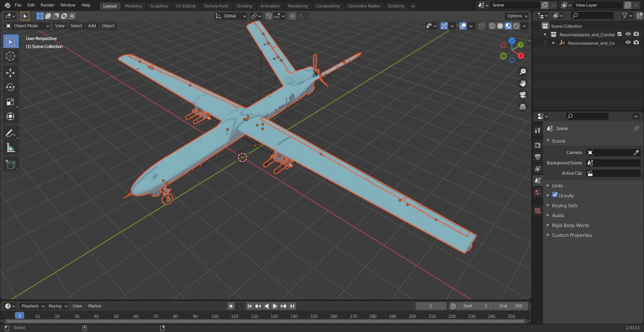Screen dimensions: 644x332
Task: Pin the Scene properties panel
Action: (x=636, y=129)
